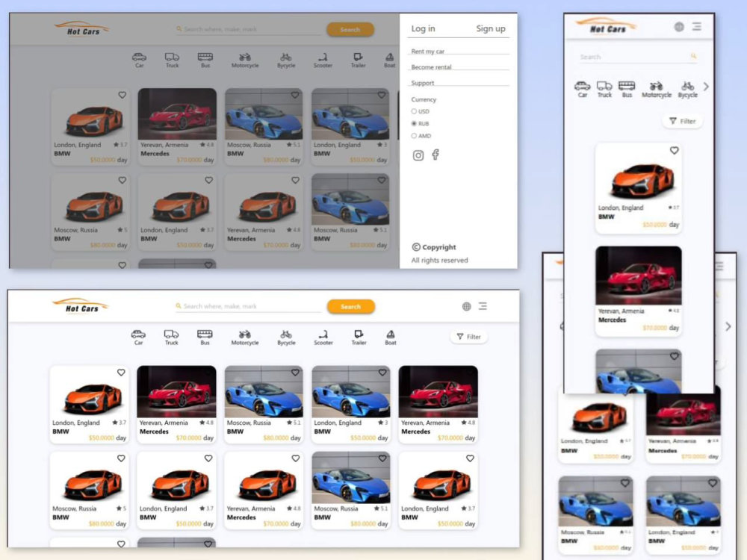Open Filter options in bottom desktop mockup
747x560 pixels.
(469, 337)
